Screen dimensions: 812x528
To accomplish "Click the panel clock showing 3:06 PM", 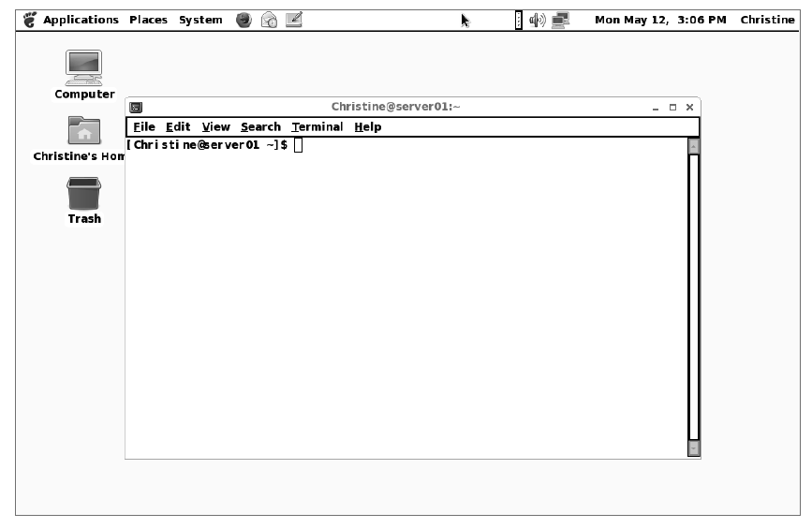I will 660,20.
